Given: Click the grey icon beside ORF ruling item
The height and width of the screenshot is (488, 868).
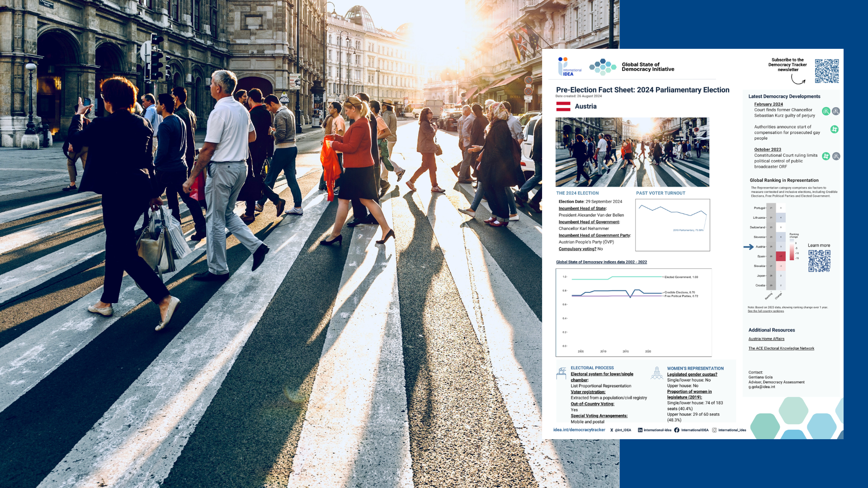Looking at the screenshot, I should click(x=836, y=156).
